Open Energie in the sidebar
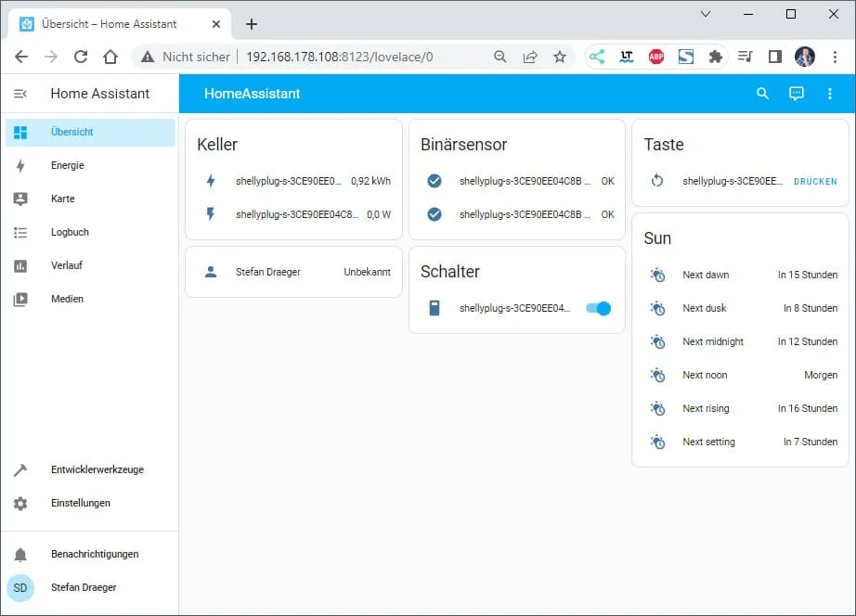The width and height of the screenshot is (856, 616). 68,165
